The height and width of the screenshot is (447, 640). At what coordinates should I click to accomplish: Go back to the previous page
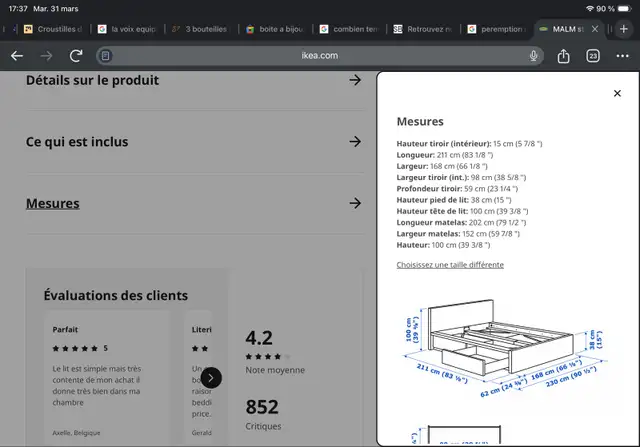[x=17, y=56]
